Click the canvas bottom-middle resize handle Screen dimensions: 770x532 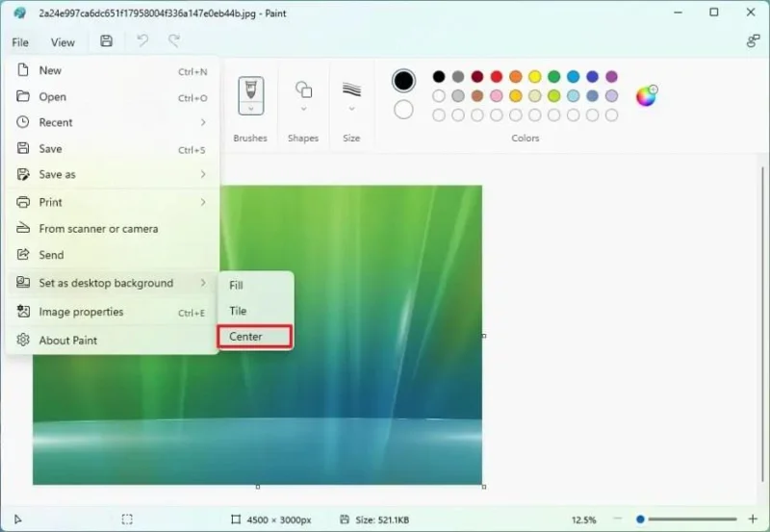click(258, 487)
